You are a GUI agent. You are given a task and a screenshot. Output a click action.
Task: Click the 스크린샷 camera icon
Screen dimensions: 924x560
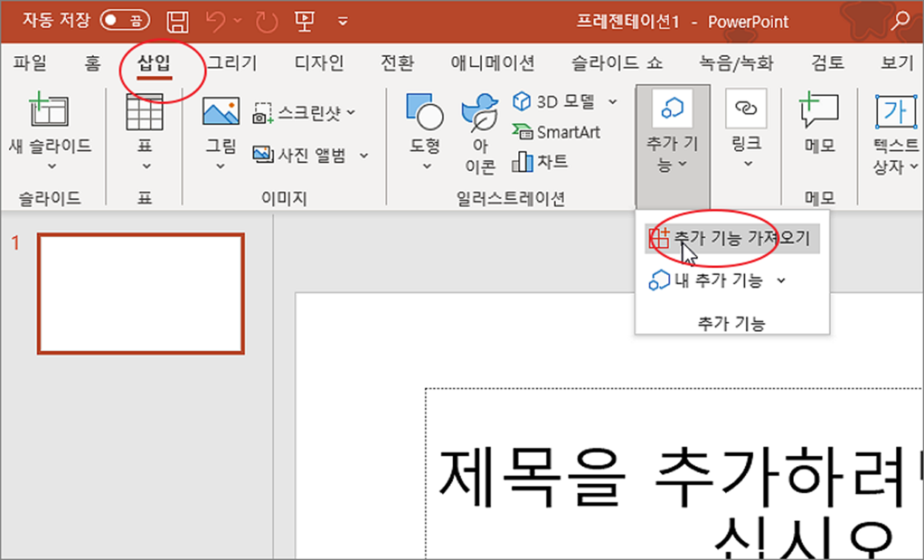coord(263,113)
